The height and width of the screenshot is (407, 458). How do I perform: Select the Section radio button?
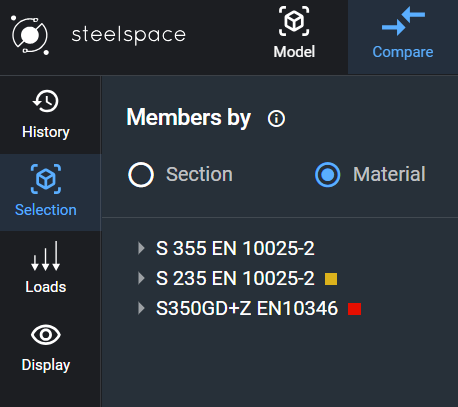[x=141, y=175]
